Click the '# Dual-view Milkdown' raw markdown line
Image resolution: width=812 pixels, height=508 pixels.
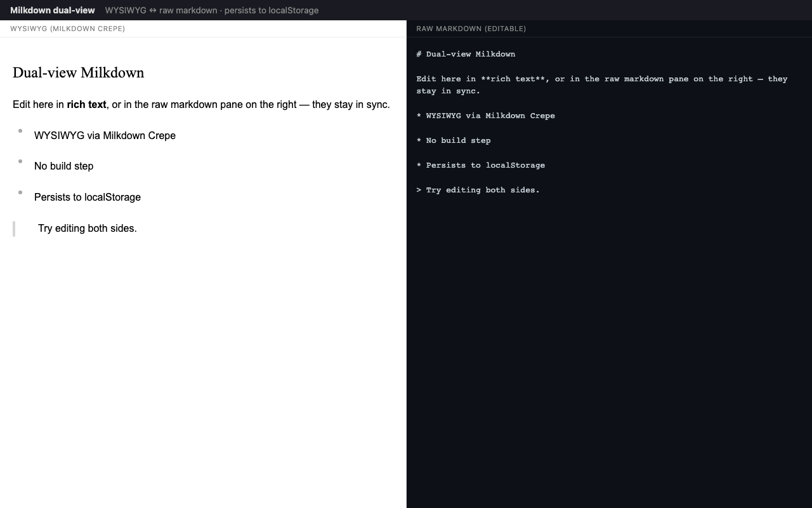pyautogui.click(x=466, y=54)
